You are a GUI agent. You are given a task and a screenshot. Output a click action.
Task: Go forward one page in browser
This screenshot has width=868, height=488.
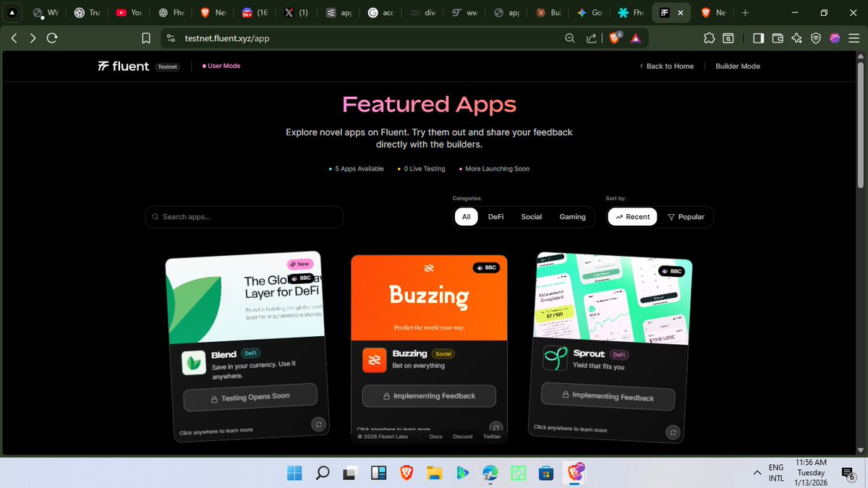tap(33, 38)
